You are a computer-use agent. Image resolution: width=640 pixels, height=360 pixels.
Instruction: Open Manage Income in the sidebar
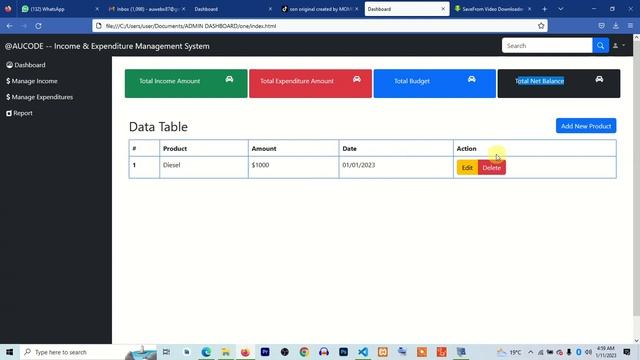click(32, 81)
